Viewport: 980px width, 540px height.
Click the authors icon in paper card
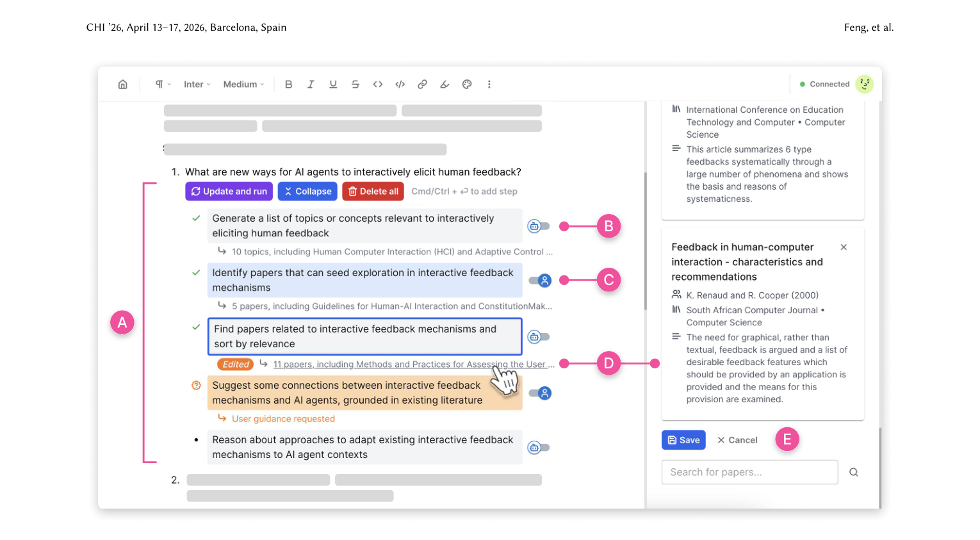(x=676, y=295)
